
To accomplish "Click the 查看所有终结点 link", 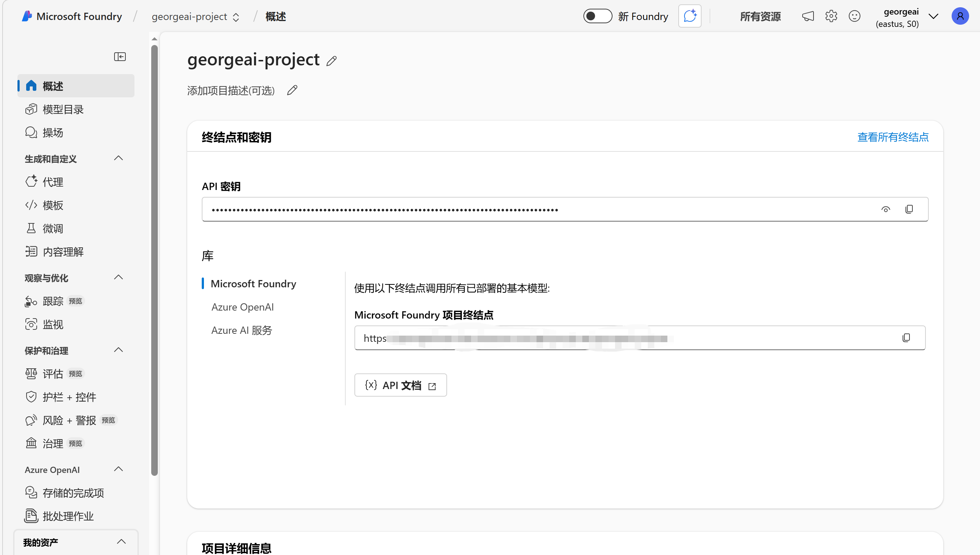I will pyautogui.click(x=893, y=137).
